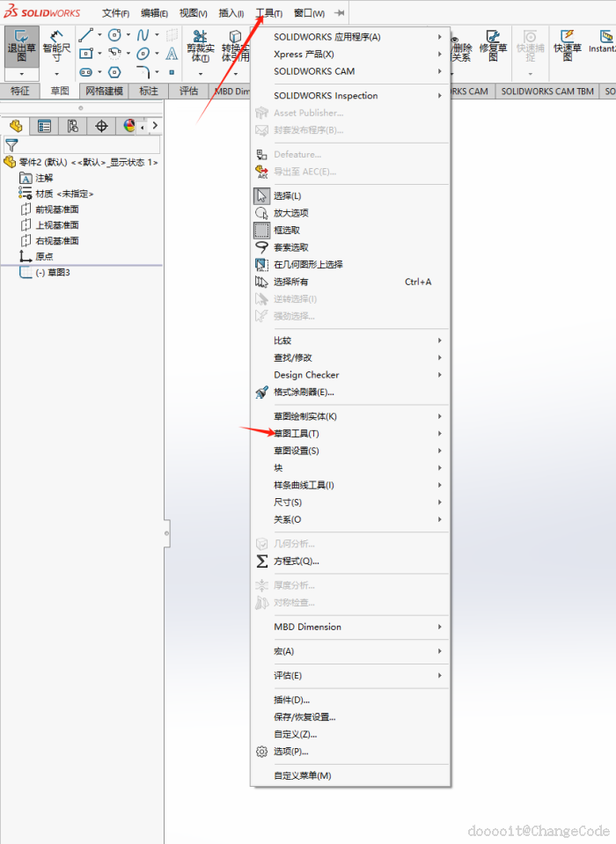Open the 编辑(E) menu
This screenshot has height=844, width=616.
tap(154, 13)
